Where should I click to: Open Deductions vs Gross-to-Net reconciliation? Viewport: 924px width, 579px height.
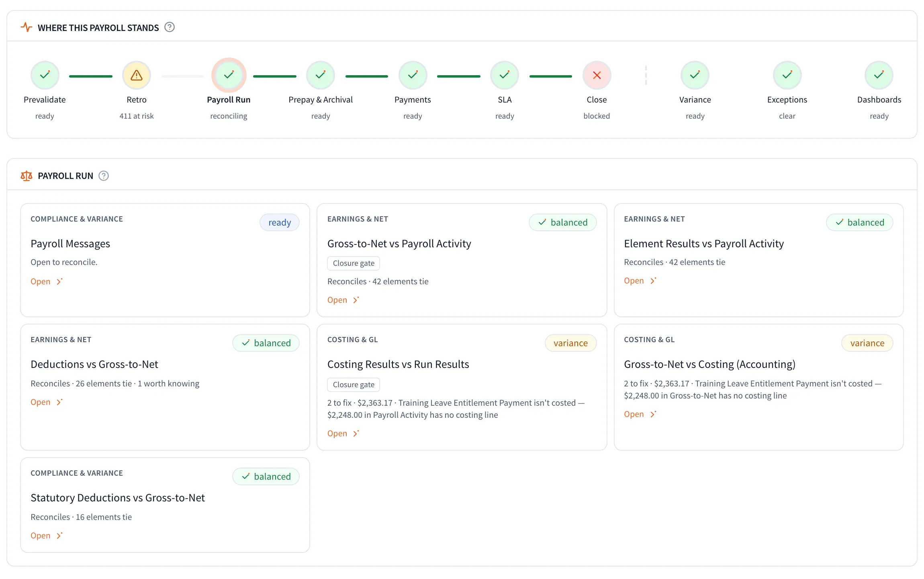tap(47, 402)
